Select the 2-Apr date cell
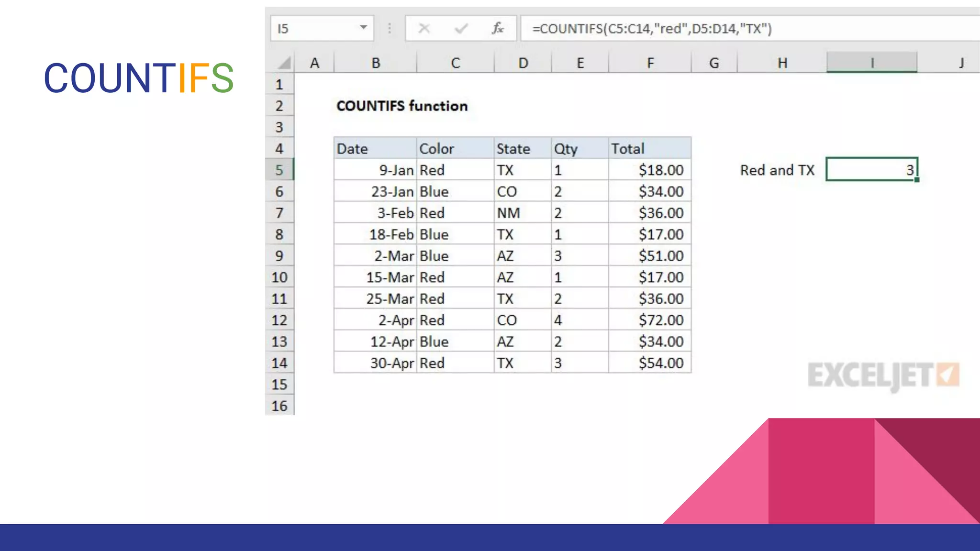The width and height of the screenshot is (980, 551). [375, 320]
